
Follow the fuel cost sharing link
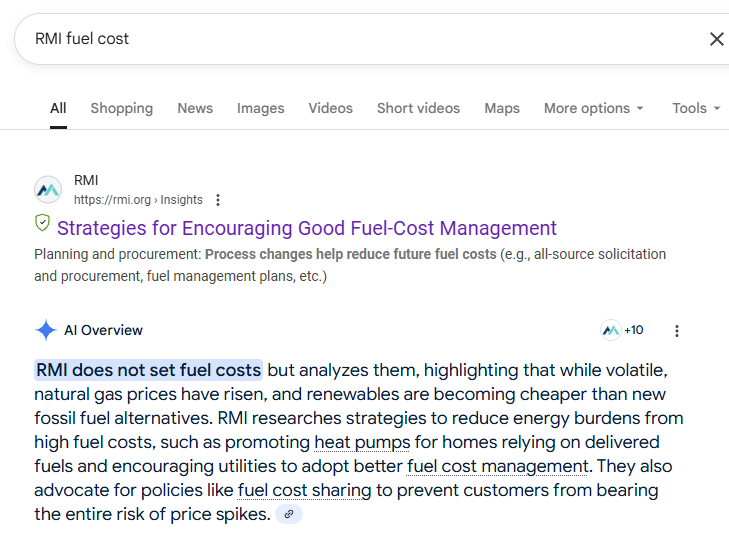304,490
